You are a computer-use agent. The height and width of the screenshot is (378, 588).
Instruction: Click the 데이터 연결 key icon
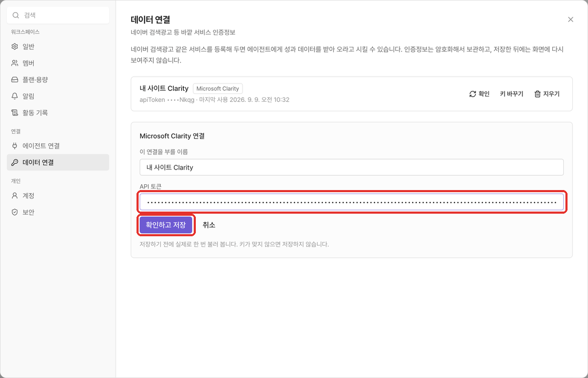15,162
